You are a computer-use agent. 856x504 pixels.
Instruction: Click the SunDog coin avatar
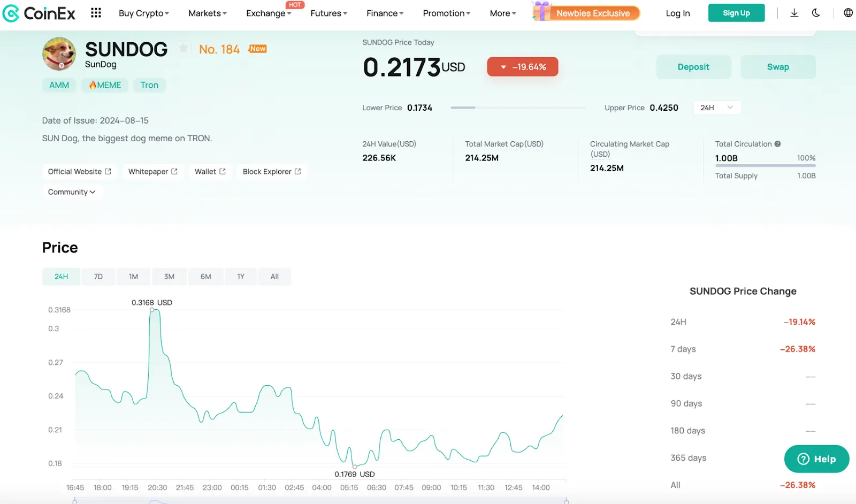click(59, 54)
